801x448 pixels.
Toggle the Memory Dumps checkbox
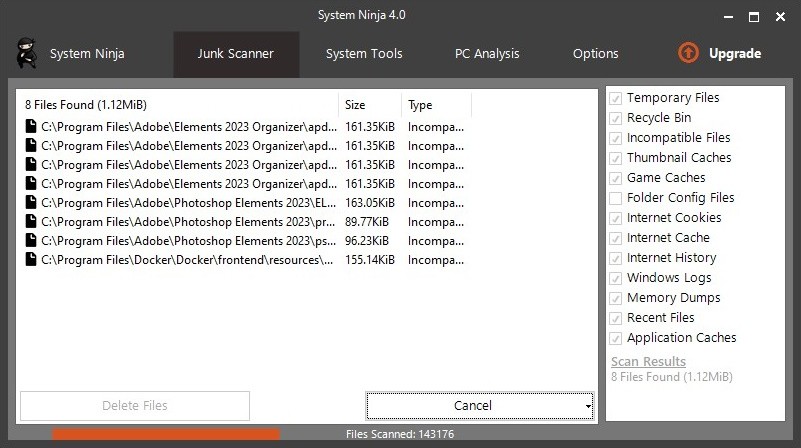pos(616,298)
